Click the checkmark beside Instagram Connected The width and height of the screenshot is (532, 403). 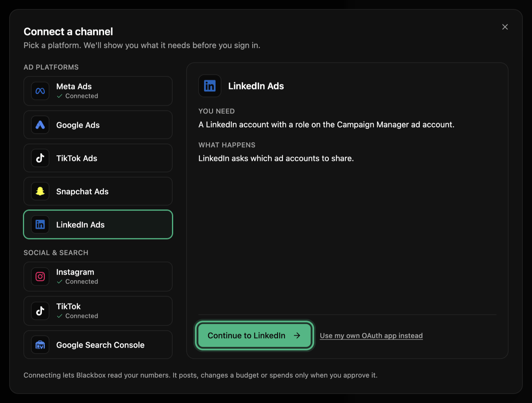(x=60, y=282)
